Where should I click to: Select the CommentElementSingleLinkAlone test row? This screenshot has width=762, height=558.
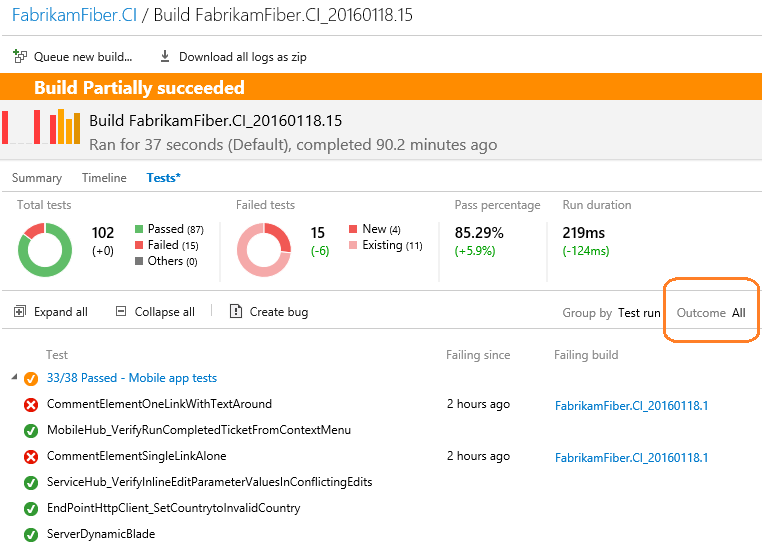click(381, 456)
